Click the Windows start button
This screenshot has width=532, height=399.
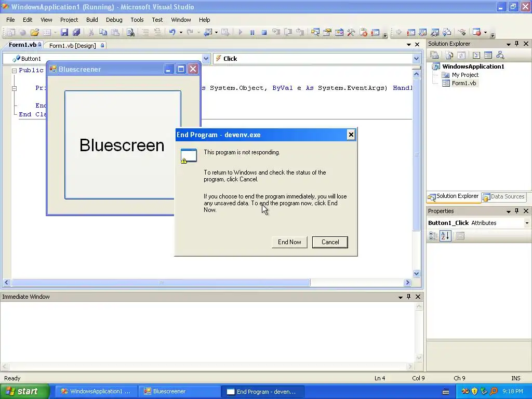tap(24, 391)
